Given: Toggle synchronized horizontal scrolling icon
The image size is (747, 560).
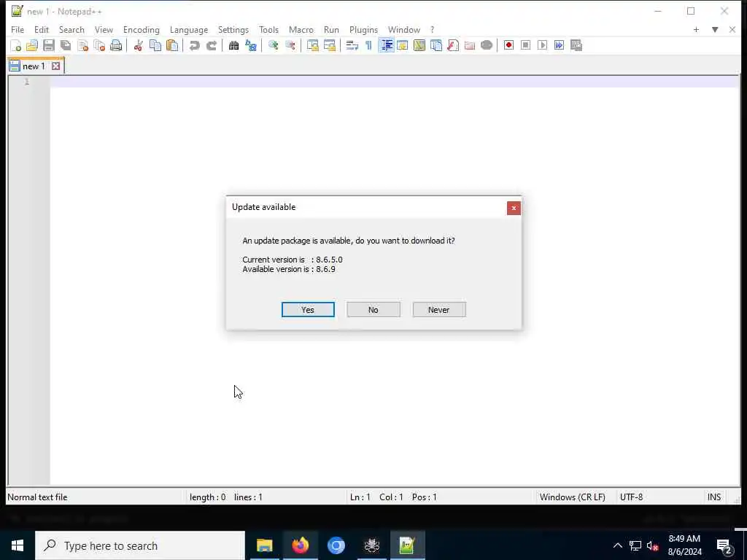Looking at the screenshot, I should [329, 45].
